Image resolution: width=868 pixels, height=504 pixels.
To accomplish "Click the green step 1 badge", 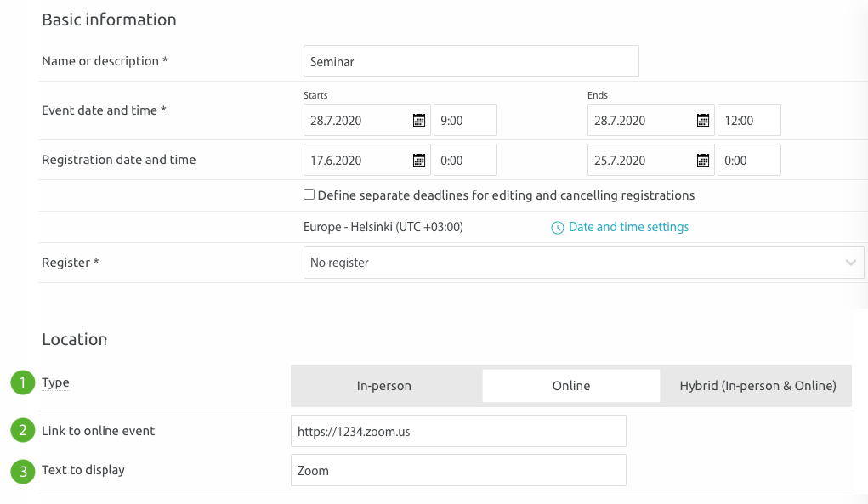I will (x=23, y=383).
